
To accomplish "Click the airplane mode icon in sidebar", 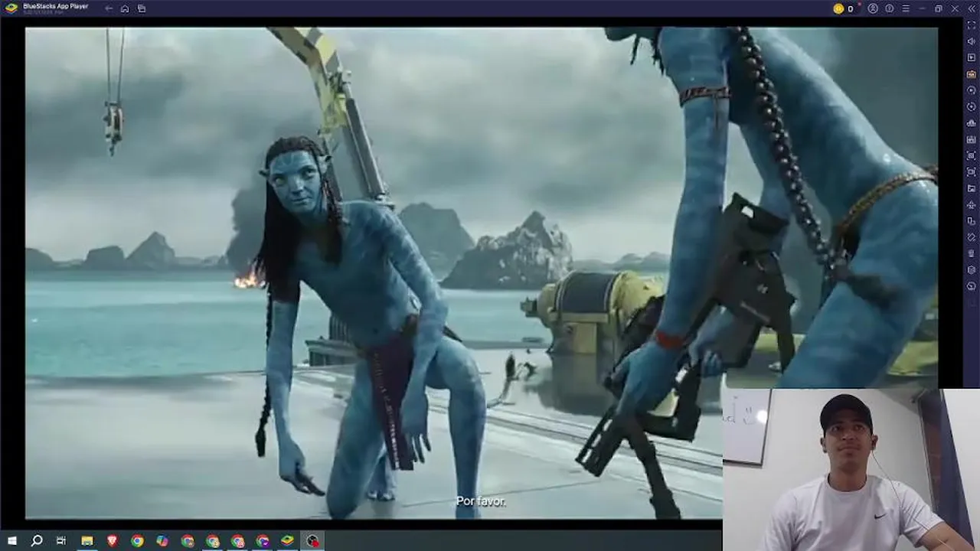I will [x=971, y=204].
